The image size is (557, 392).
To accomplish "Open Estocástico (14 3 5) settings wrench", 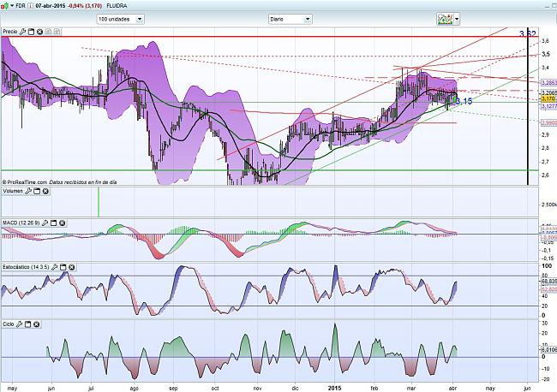I will coord(54,267).
